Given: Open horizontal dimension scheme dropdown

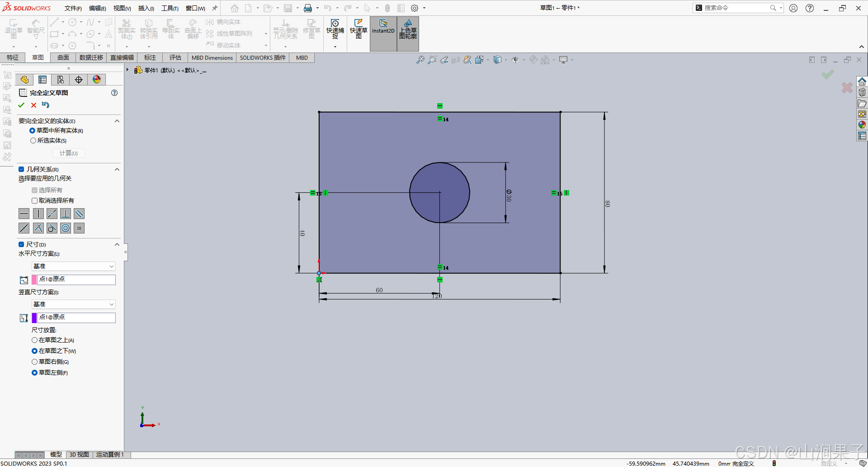Looking at the screenshot, I should point(74,266).
